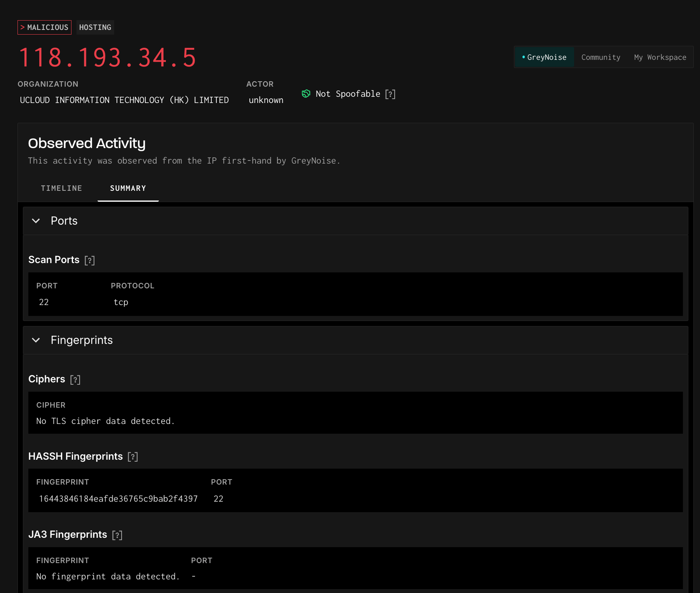This screenshot has height=593, width=700.
Task: Open the Ciphers help [?] icon
Action: point(75,379)
